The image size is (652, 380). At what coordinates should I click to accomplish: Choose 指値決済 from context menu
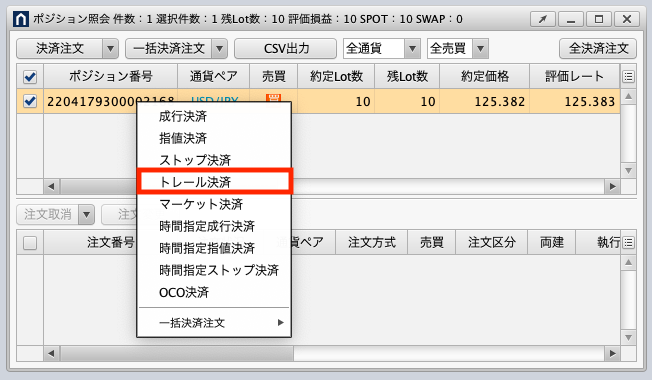(x=214, y=138)
